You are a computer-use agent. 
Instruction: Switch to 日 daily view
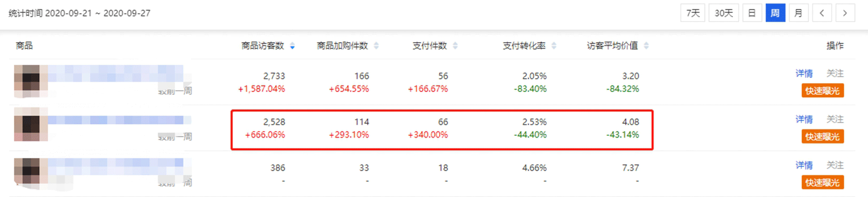[752, 13]
